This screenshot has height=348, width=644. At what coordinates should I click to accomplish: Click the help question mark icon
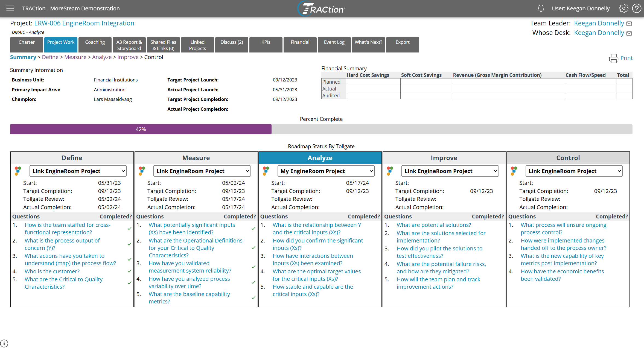(x=637, y=8)
